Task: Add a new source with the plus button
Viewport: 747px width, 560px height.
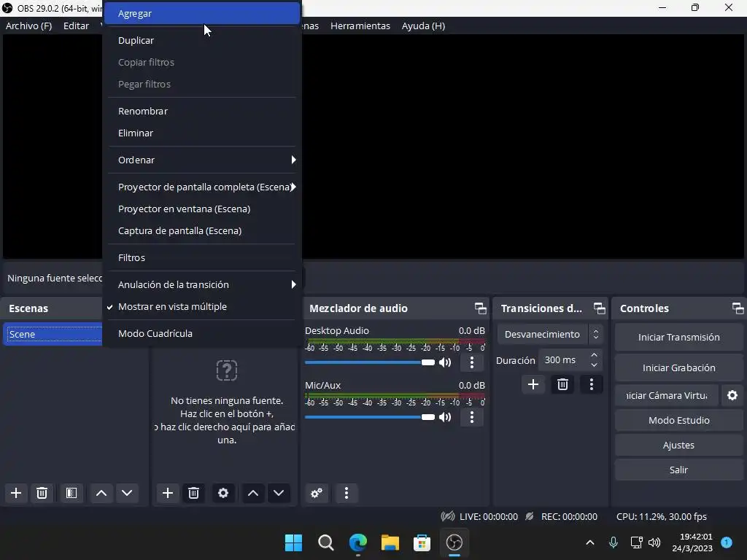Action: (168, 493)
